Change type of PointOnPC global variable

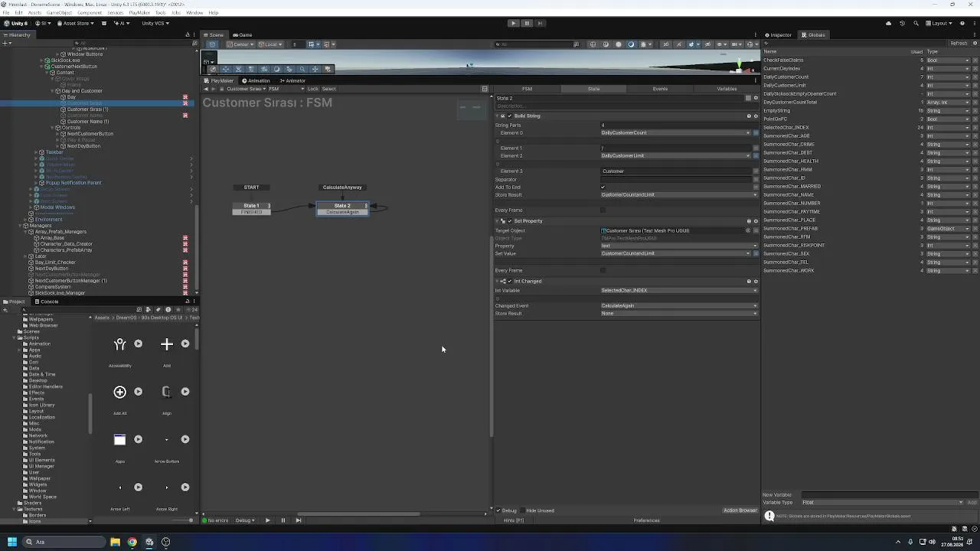pos(948,119)
